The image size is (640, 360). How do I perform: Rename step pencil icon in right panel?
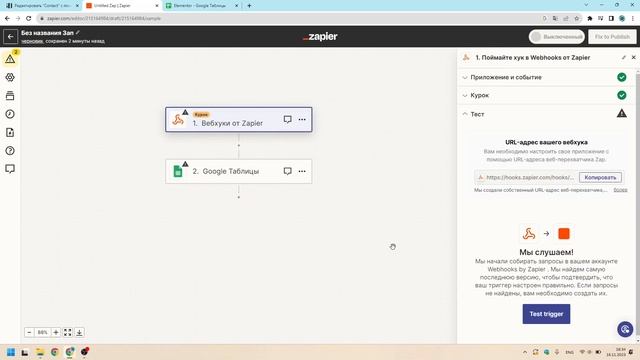pos(624,58)
